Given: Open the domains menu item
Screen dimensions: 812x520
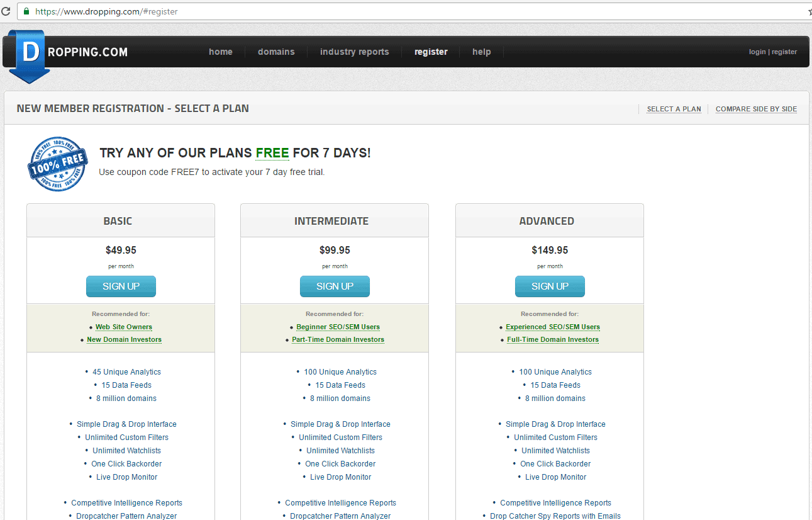Looking at the screenshot, I should click(x=276, y=52).
